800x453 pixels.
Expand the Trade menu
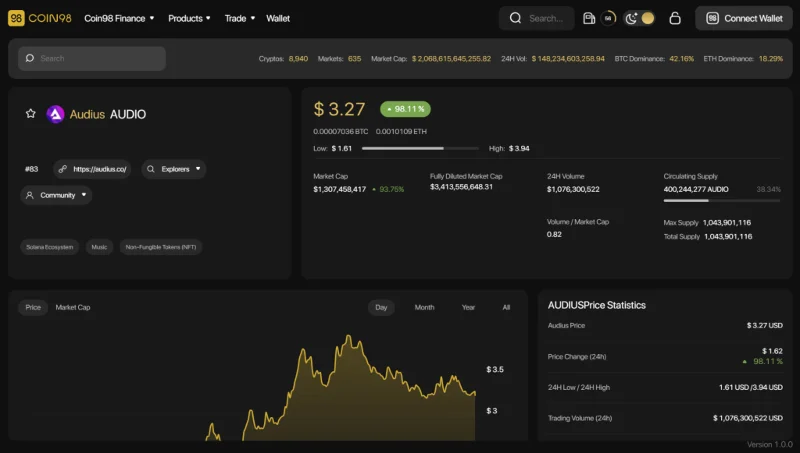click(x=239, y=18)
